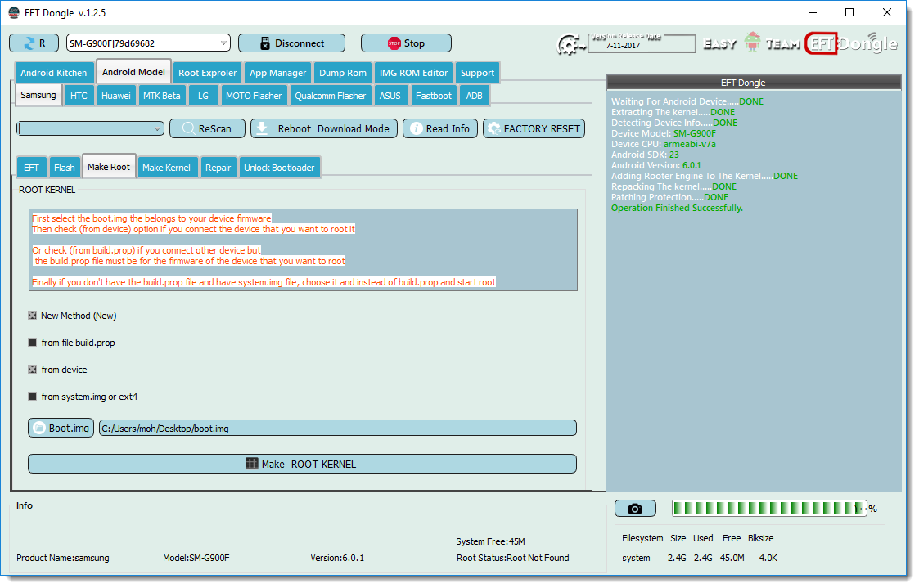Select the Android Model tab

(133, 71)
